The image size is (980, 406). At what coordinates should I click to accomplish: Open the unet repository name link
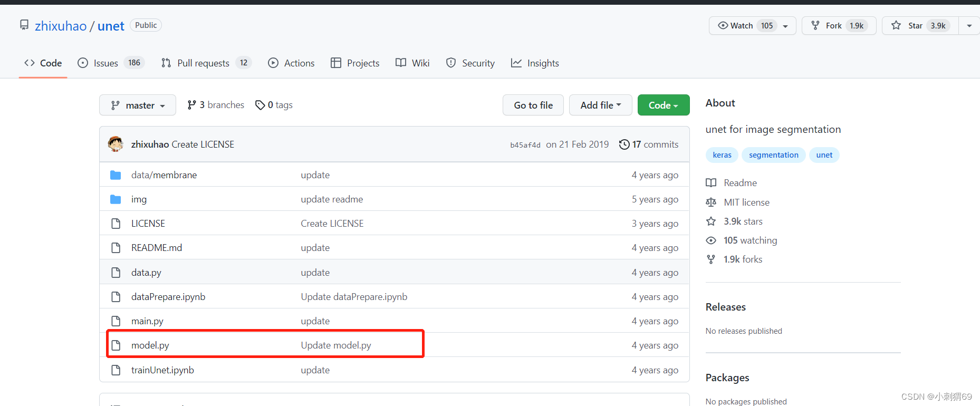[111, 26]
